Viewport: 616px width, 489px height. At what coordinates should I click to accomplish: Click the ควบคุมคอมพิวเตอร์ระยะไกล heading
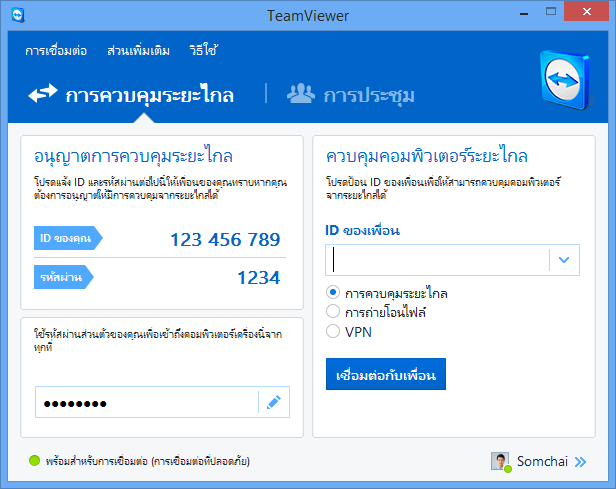point(427,156)
